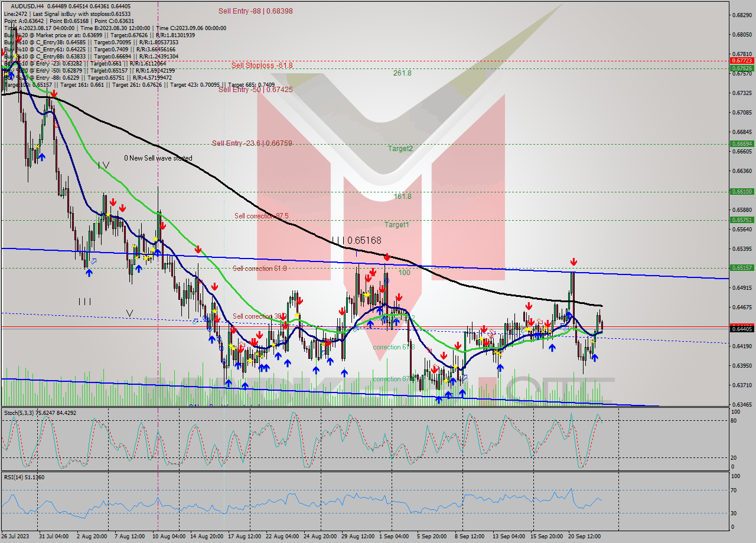756x543 pixels.
Task: Select the green 0.66694 price tag
Action: 742,143
